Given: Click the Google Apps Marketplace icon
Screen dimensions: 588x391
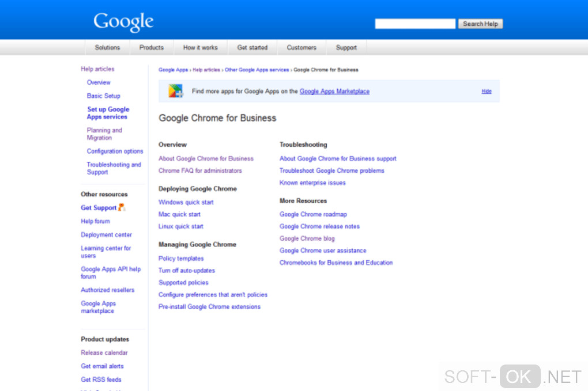Looking at the screenshot, I should coord(175,91).
